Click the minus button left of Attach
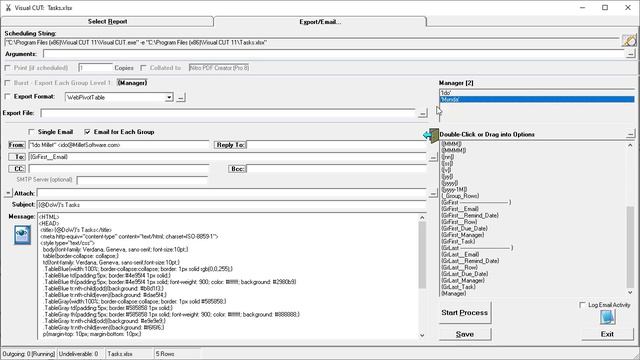Screen dimensions: 640x360 click(8, 193)
